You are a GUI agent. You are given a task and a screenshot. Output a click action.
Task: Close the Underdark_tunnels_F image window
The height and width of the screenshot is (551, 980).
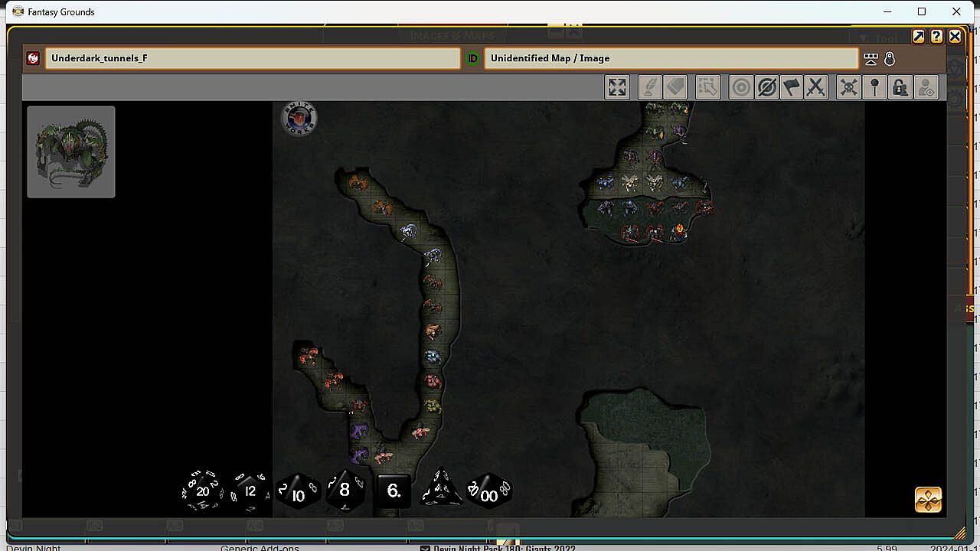point(955,36)
